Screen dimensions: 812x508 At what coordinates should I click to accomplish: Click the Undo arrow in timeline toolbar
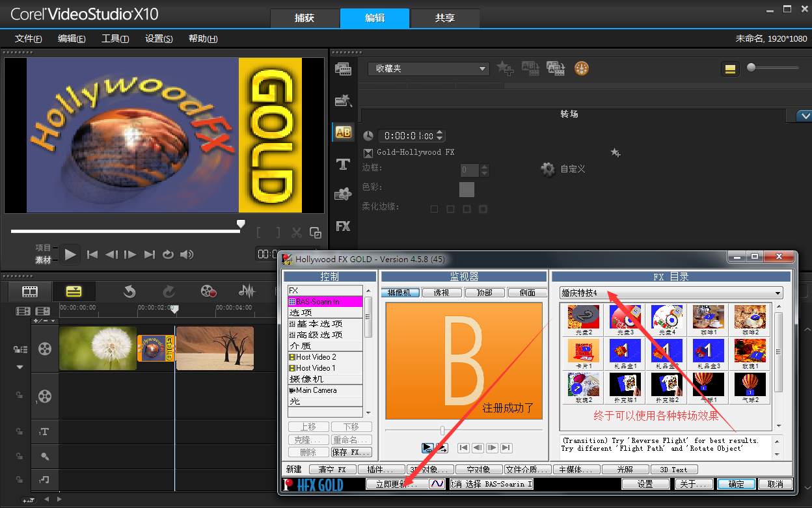point(129,291)
